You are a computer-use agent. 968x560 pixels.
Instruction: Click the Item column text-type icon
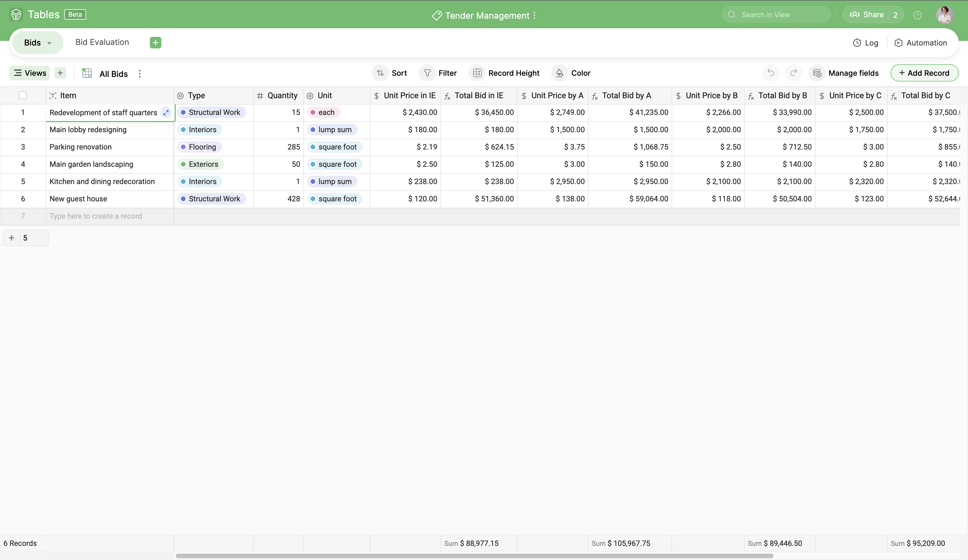(53, 96)
